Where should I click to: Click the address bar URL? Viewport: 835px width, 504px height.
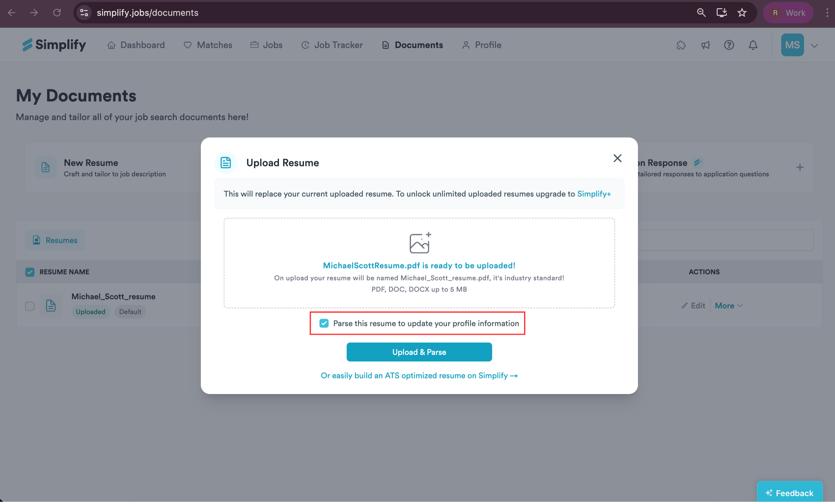[x=147, y=13]
